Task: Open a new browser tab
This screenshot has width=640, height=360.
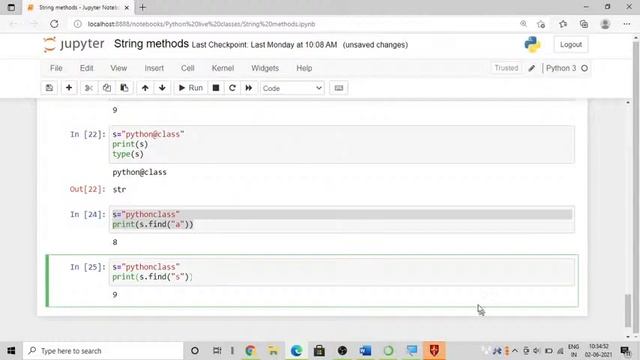Action: (142, 7)
